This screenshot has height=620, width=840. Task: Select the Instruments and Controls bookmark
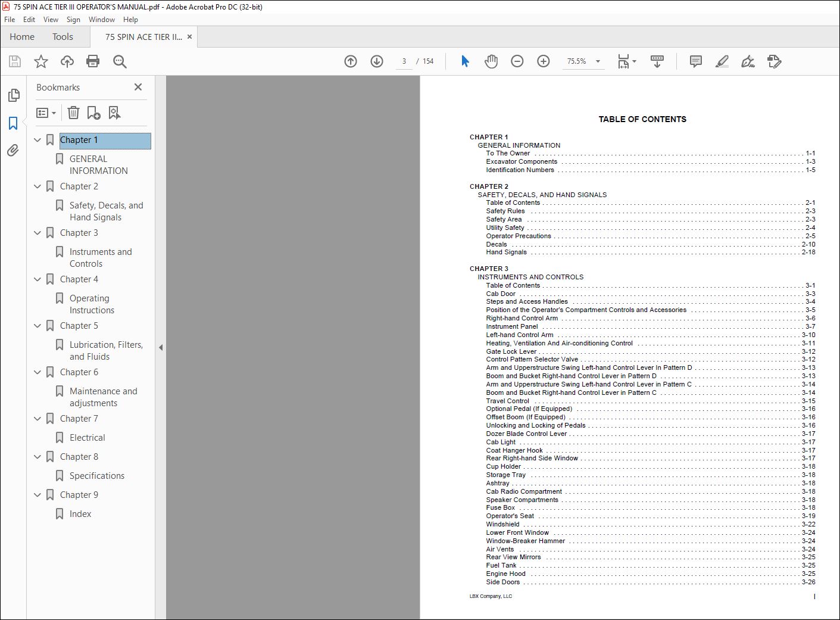click(x=101, y=258)
